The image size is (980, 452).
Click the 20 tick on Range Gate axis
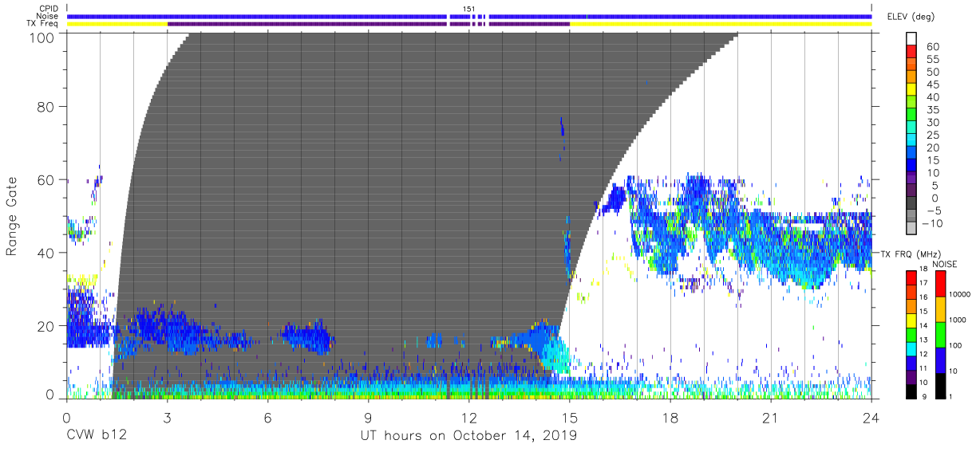pyautogui.click(x=47, y=325)
